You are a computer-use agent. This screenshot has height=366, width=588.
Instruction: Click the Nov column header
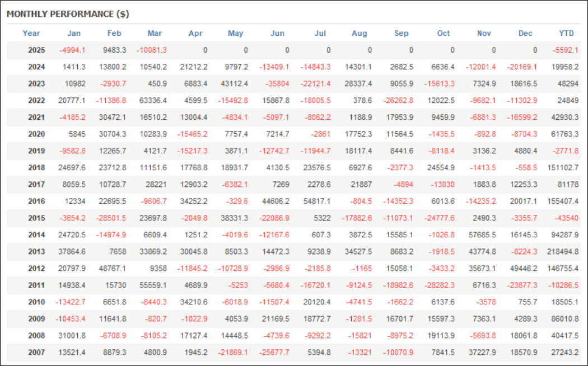(484, 34)
